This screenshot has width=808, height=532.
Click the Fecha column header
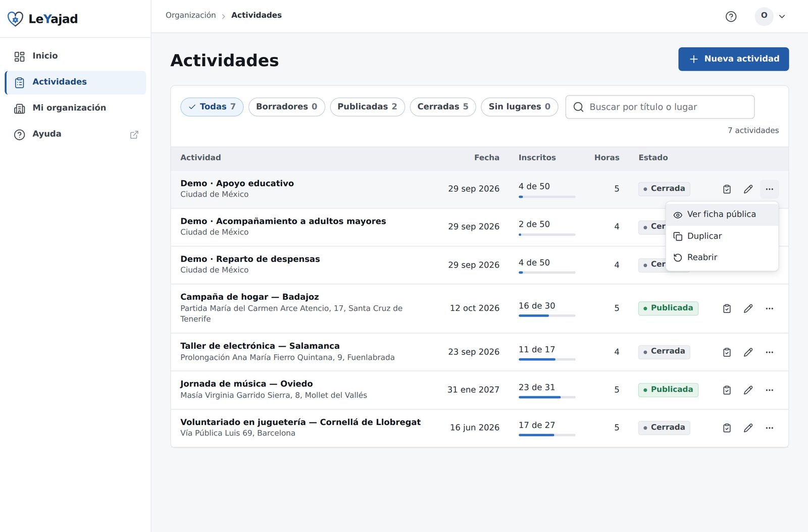[x=486, y=157]
